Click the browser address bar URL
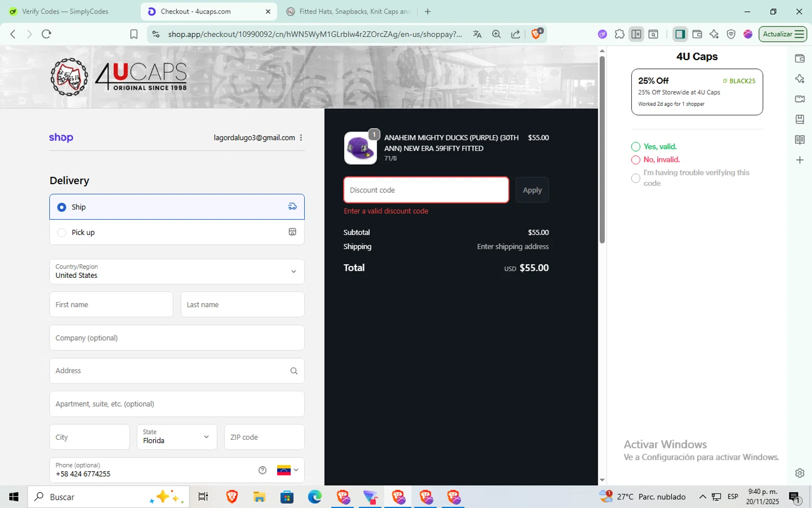Screen dimensions: 812x508 tap(315, 34)
